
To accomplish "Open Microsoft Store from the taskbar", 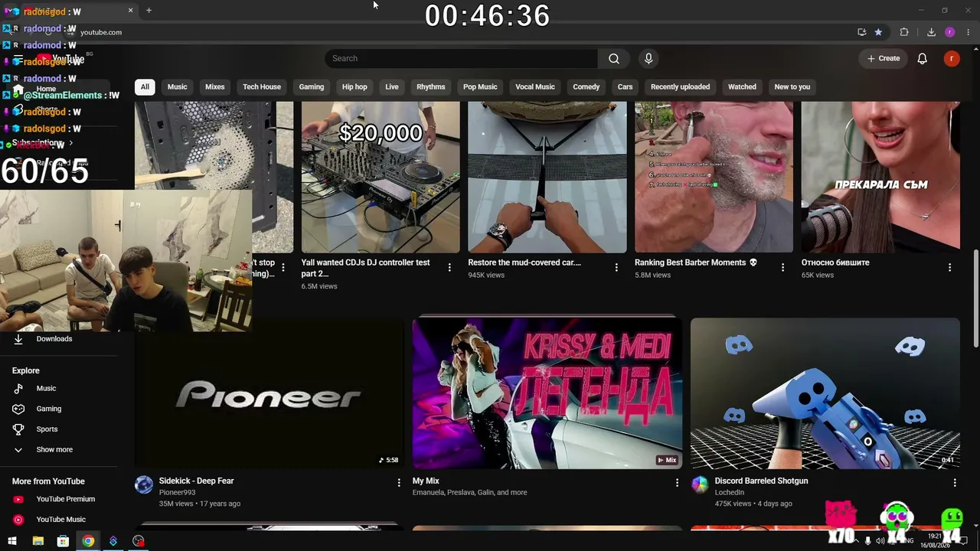I will coord(63,541).
